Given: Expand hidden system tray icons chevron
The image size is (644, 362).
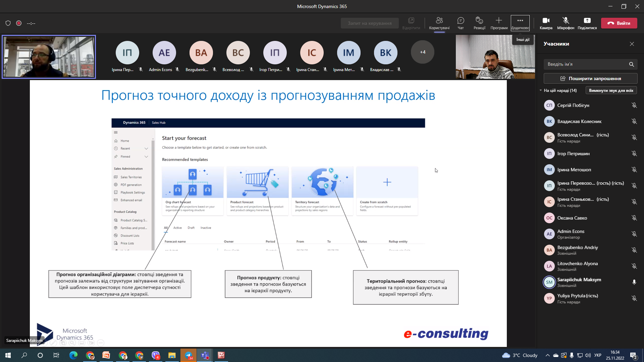Looking at the screenshot, I should click(x=547, y=355).
